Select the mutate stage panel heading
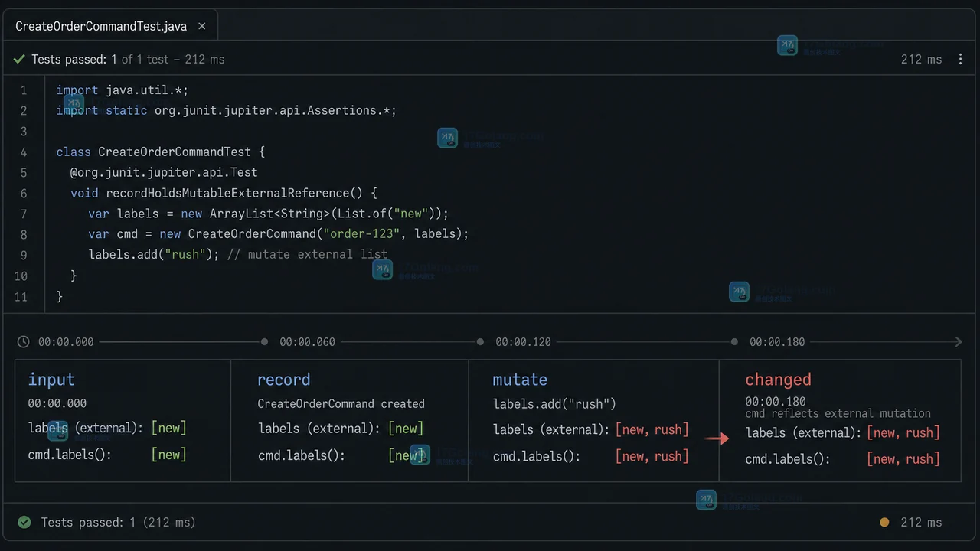 coord(520,380)
